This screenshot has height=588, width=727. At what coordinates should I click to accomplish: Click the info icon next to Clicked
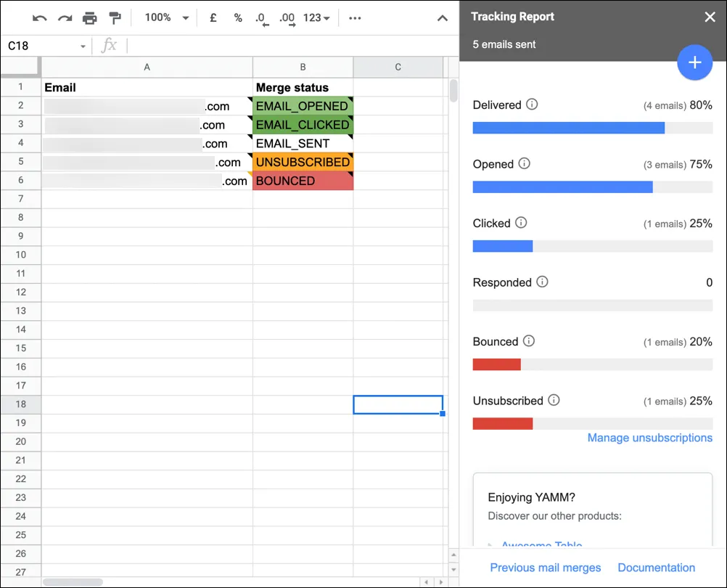521,223
